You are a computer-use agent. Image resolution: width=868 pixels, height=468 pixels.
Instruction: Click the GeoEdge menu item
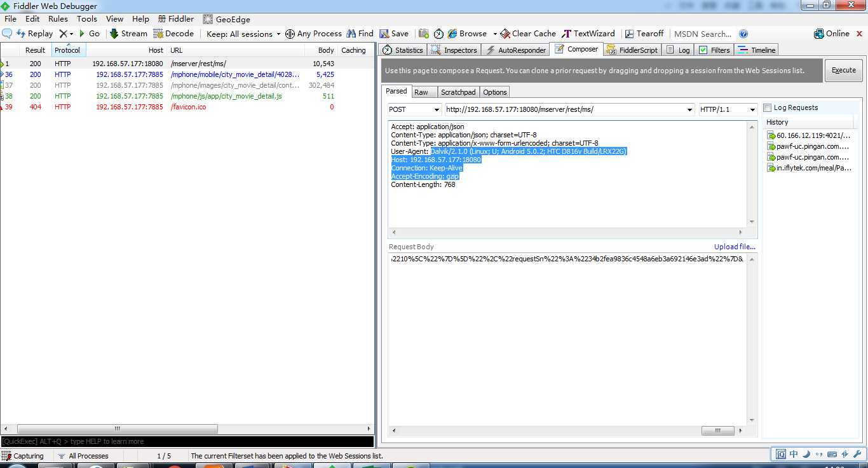pos(227,19)
